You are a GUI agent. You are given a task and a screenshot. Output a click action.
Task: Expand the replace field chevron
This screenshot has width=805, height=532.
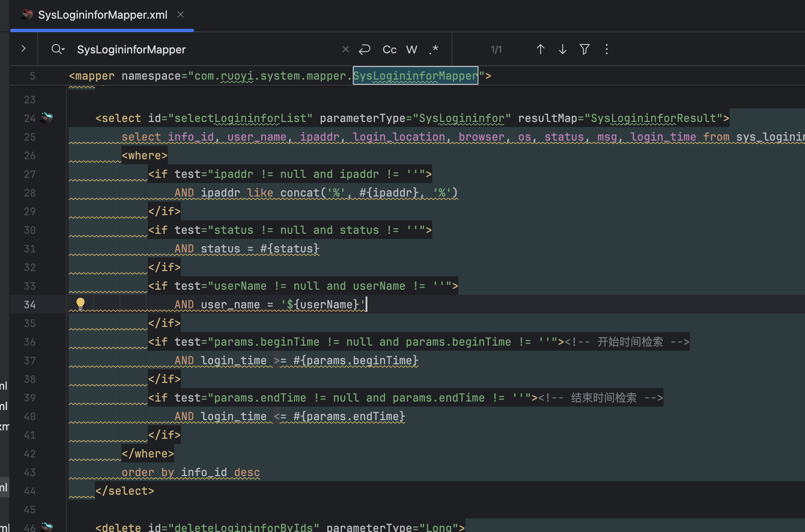click(x=24, y=49)
